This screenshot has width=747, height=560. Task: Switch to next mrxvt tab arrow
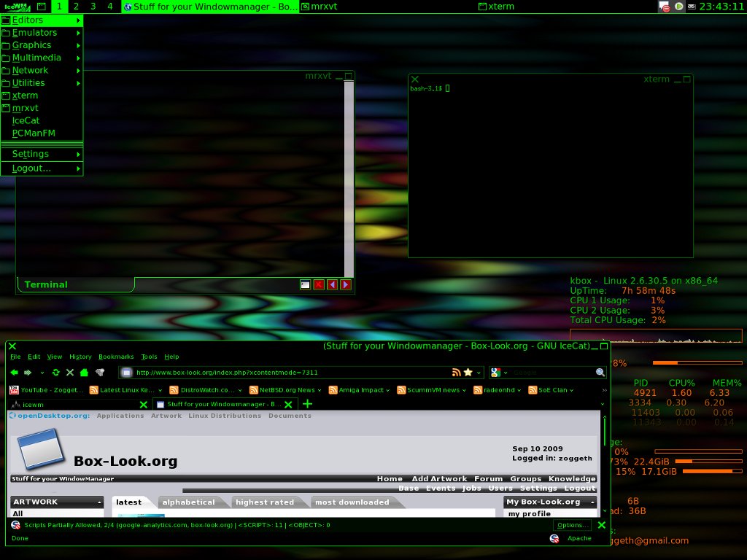point(346,285)
